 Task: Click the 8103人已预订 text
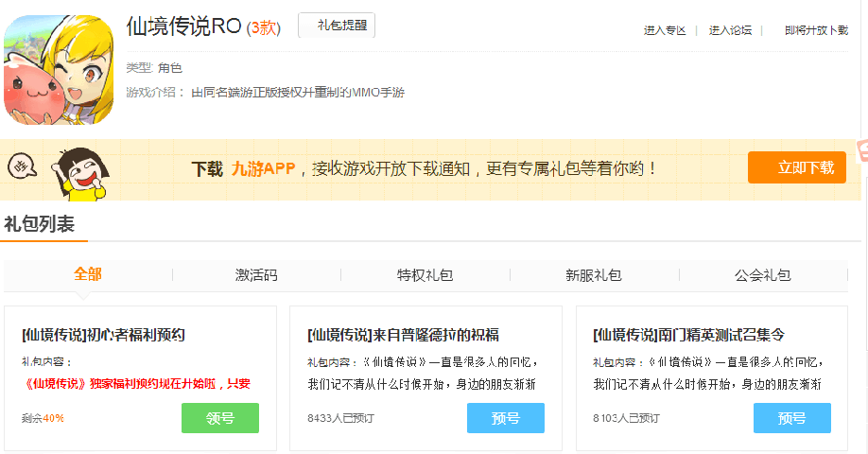pyautogui.click(x=626, y=419)
